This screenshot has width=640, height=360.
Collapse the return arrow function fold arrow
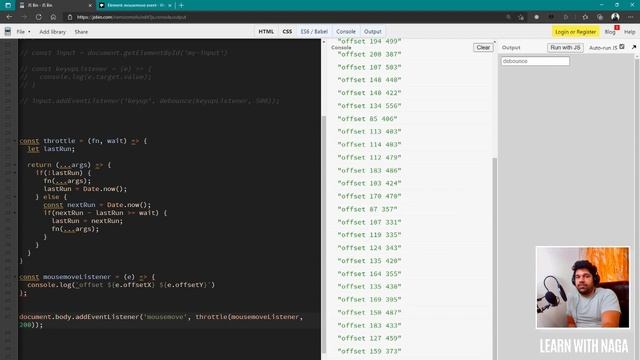point(16,165)
